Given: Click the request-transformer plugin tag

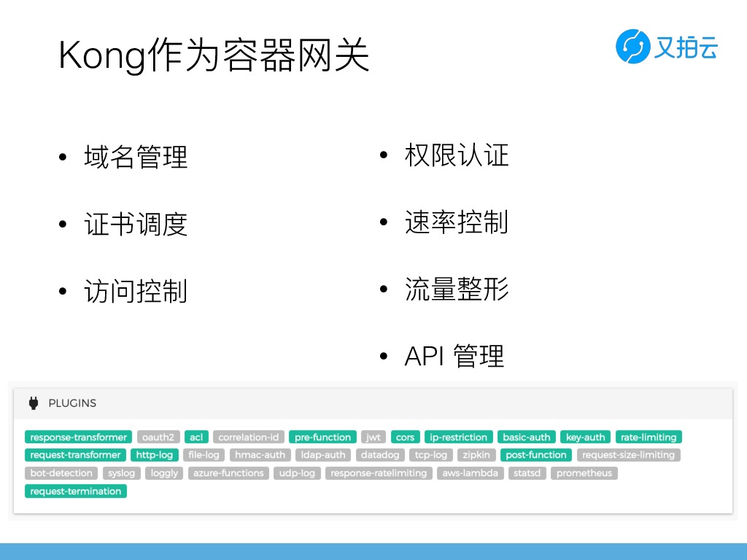Looking at the screenshot, I should pos(75,455).
